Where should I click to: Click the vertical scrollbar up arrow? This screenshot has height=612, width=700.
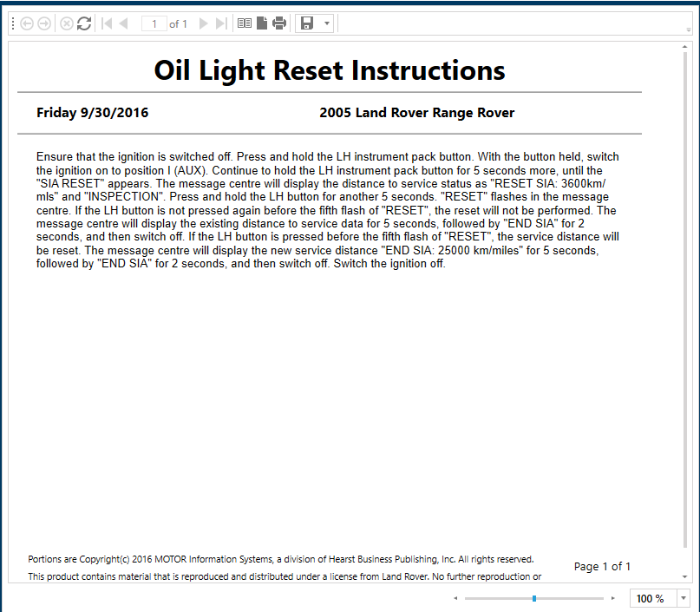click(685, 47)
